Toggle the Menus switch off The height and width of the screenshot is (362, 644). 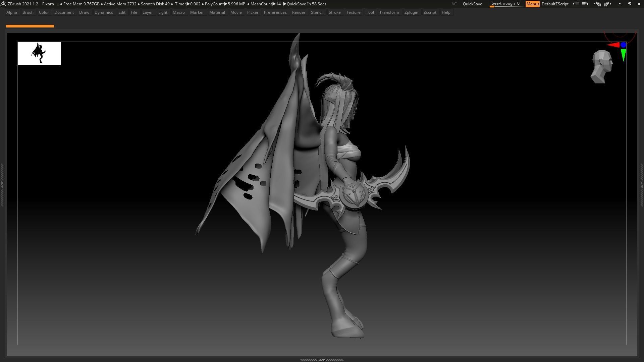533,4
